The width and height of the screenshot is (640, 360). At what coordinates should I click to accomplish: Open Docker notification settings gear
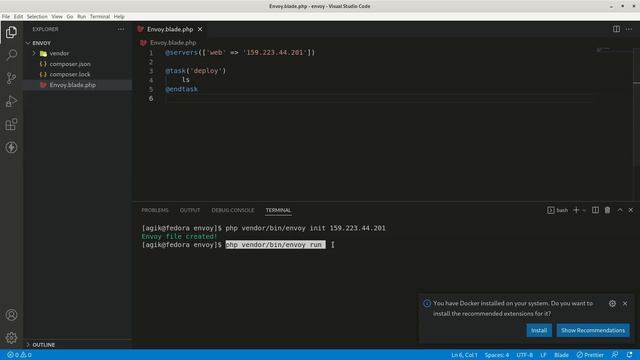[612, 304]
